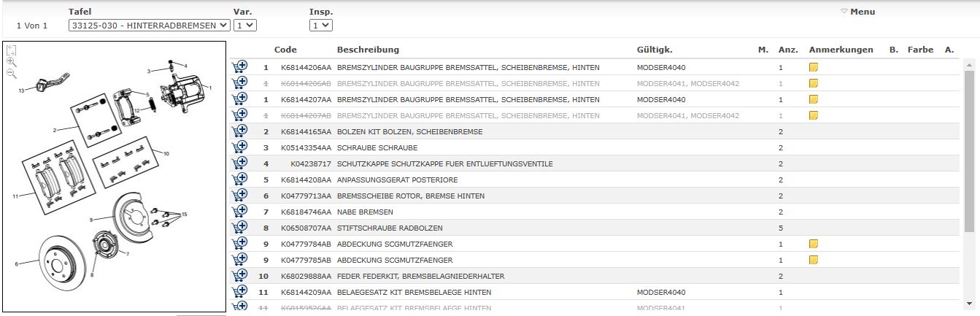Zoom out of the brake diagram

point(12,74)
